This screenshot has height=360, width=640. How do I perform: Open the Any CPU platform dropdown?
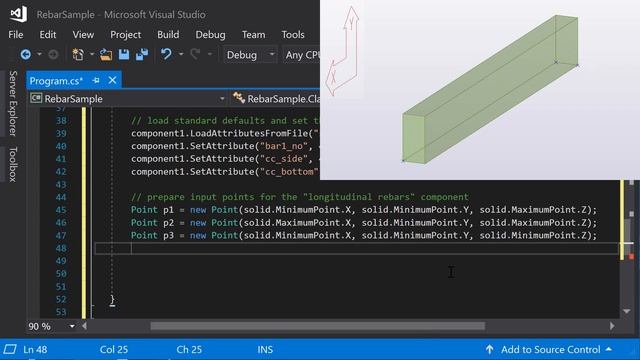pos(302,55)
